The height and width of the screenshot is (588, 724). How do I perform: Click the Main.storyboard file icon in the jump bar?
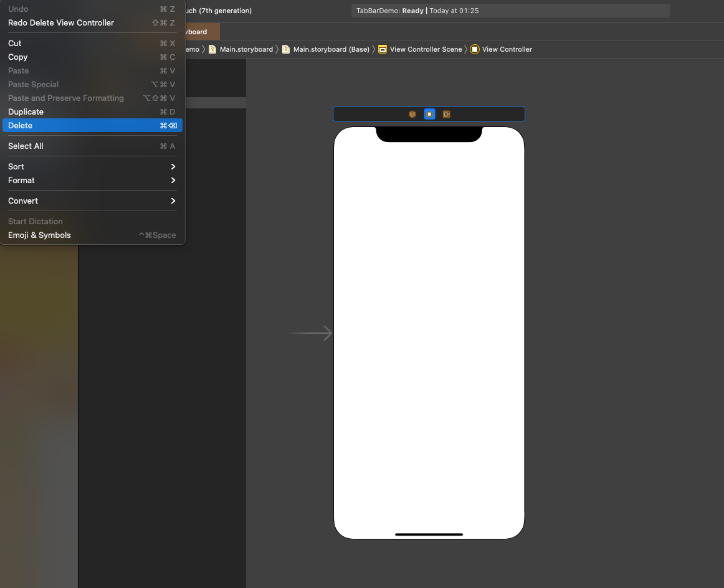tap(212, 49)
